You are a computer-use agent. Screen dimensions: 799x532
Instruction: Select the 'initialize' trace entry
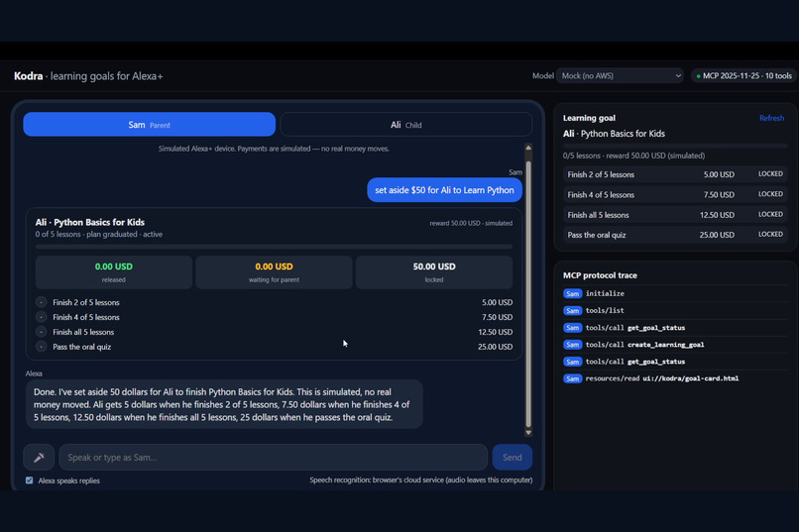tap(675, 294)
